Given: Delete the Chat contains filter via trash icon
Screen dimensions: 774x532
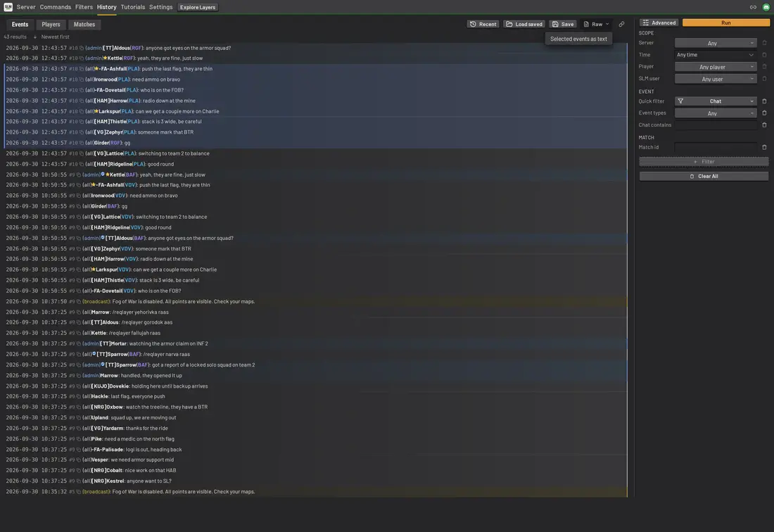Looking at the screenshot, I should (764, 125).
